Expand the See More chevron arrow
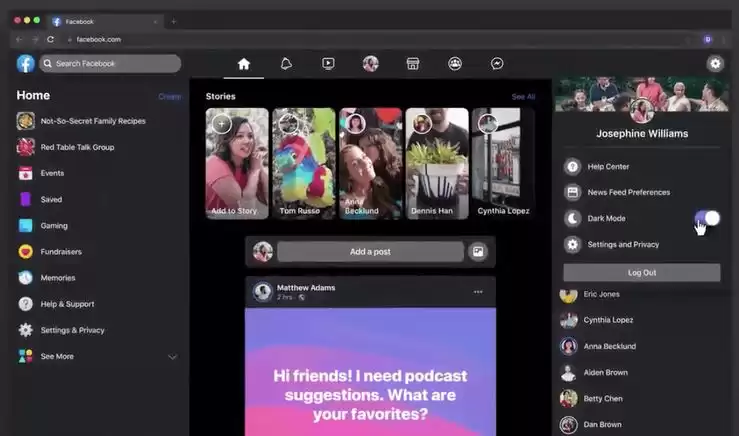The image size is (739, 436). tap(172, 357)
